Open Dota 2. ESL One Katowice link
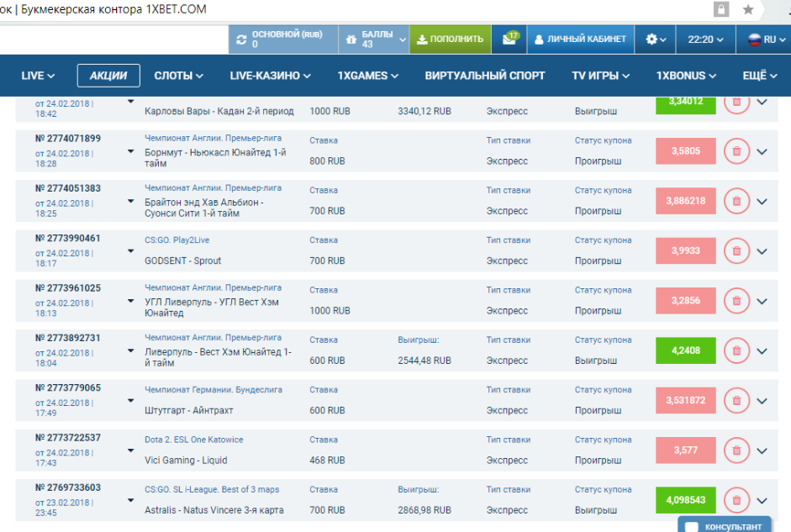Screen dimensions: 791x532 [x=193, y=440]
